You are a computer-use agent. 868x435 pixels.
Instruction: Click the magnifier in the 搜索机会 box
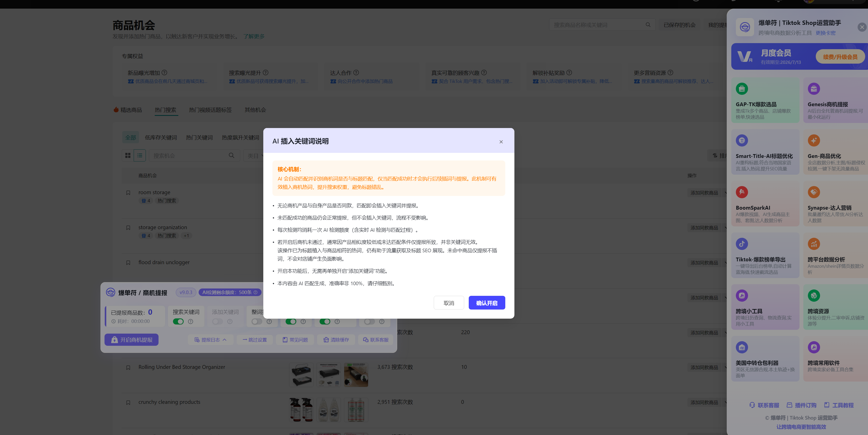(232, 155)
